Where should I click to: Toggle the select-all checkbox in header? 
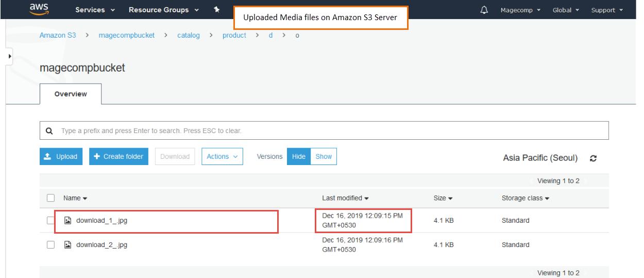click(x=50, y=198)
